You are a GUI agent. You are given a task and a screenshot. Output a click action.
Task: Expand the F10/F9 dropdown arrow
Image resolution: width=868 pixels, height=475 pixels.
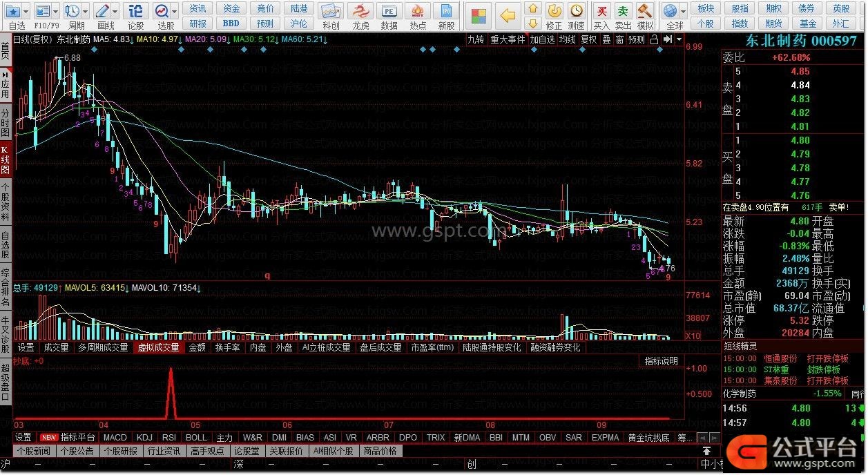pos(55,12)
